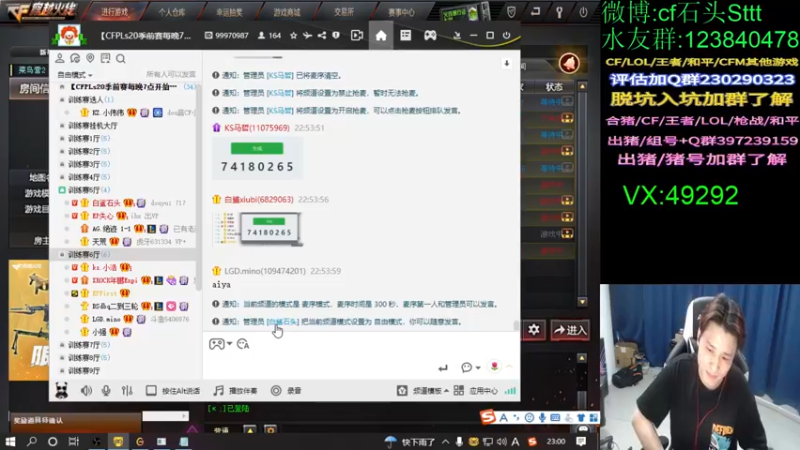This screenshot has width=800, height=450.
Task: Expand the 训练赛8厅 channel
Action: tap(62, 358)
